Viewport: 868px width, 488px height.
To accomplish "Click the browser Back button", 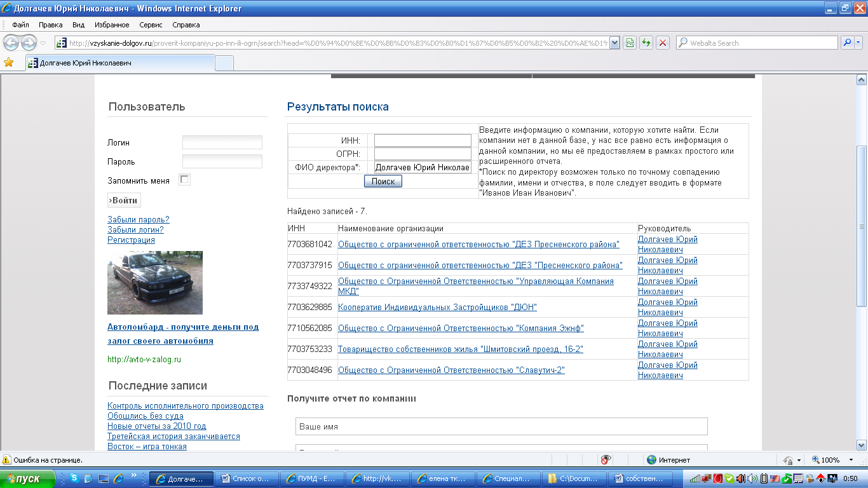I will 11,43.
